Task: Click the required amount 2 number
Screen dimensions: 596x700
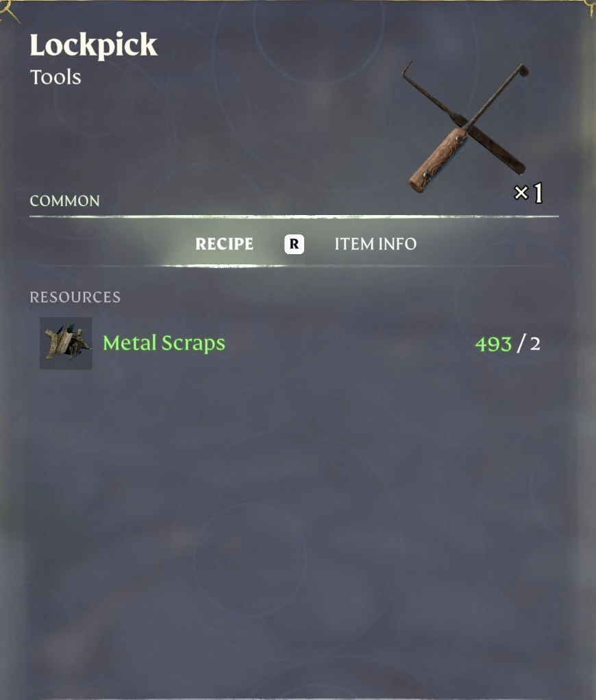Action: click(x=535, y=345)
